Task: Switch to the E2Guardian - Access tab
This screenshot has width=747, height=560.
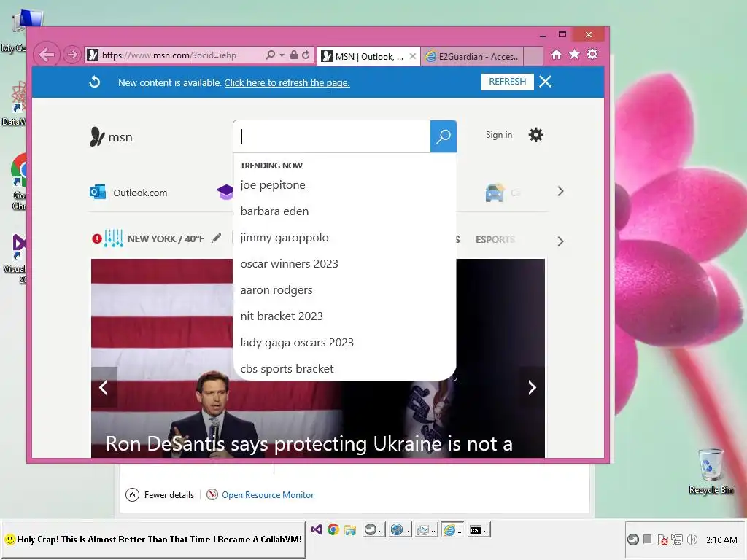Action: (473, 57)
